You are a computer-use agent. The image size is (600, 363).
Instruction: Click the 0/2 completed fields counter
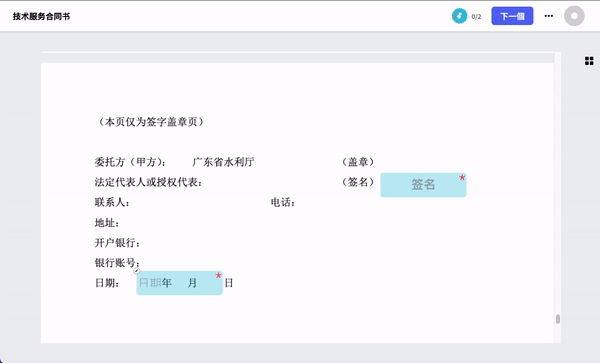click(x=476, y=16)
